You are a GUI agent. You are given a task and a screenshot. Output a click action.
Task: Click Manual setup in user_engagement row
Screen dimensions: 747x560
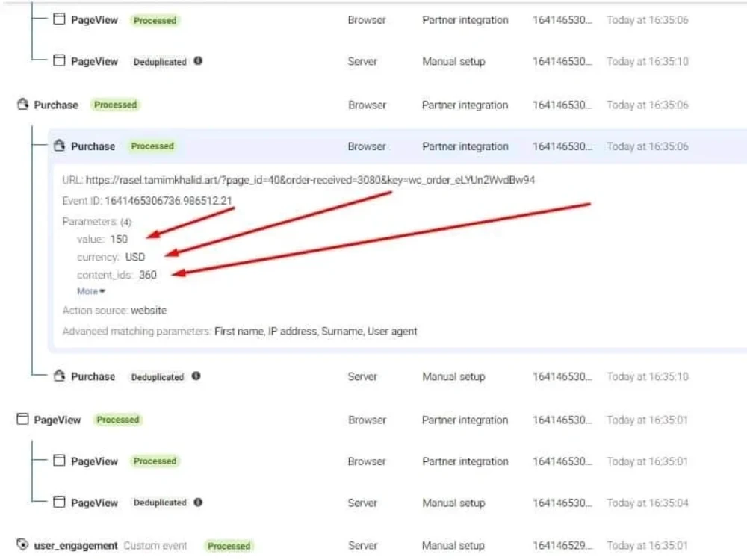(453, 545)
